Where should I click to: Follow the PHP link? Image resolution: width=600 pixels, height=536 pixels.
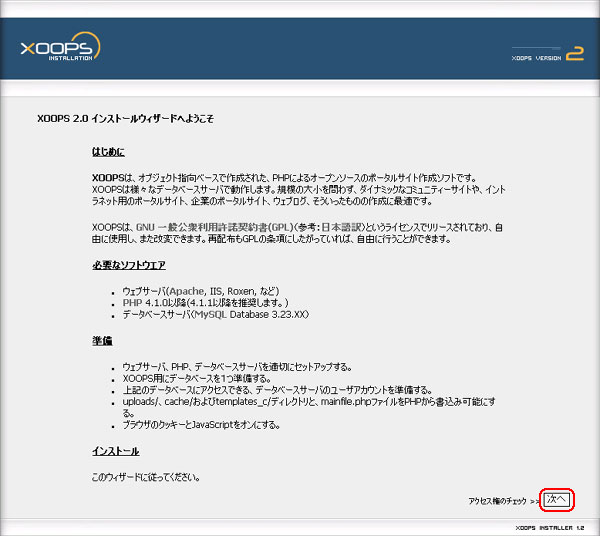click(132, 303)
